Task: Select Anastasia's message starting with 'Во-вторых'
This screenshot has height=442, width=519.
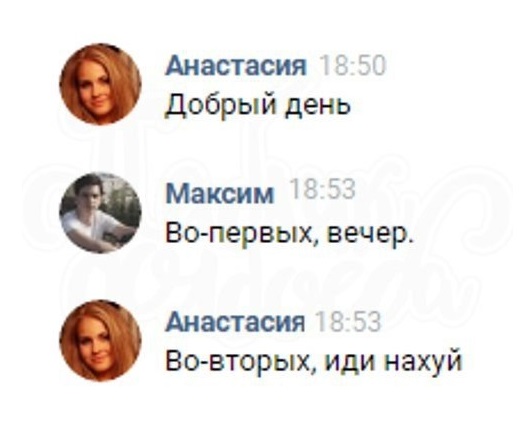Action: [313, 361]
